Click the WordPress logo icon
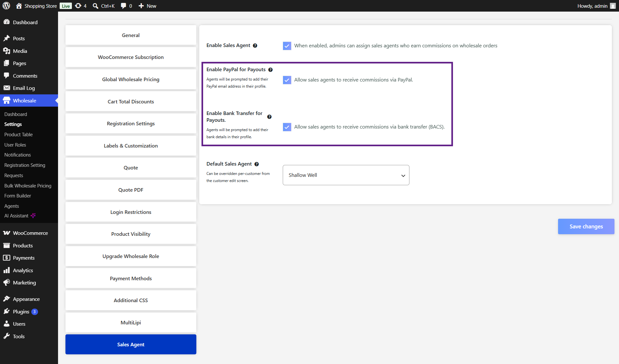 [x=6, y=6]
